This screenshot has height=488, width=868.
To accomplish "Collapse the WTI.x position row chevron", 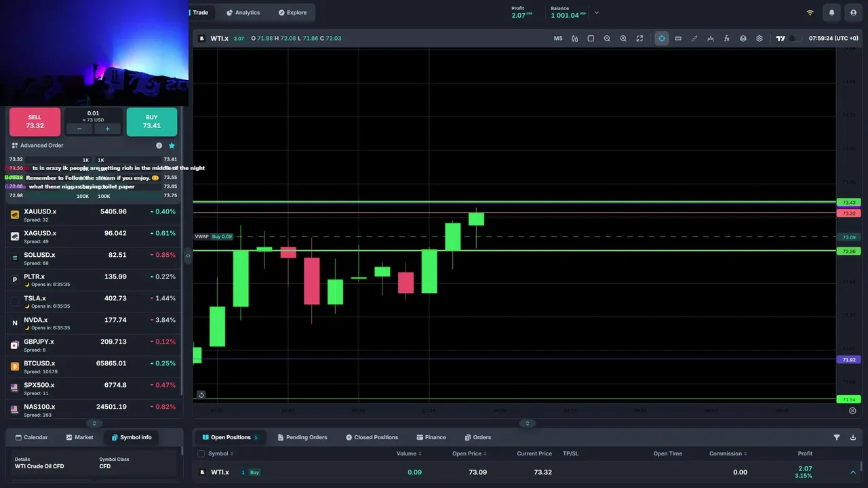I will (x=852, y=472).
